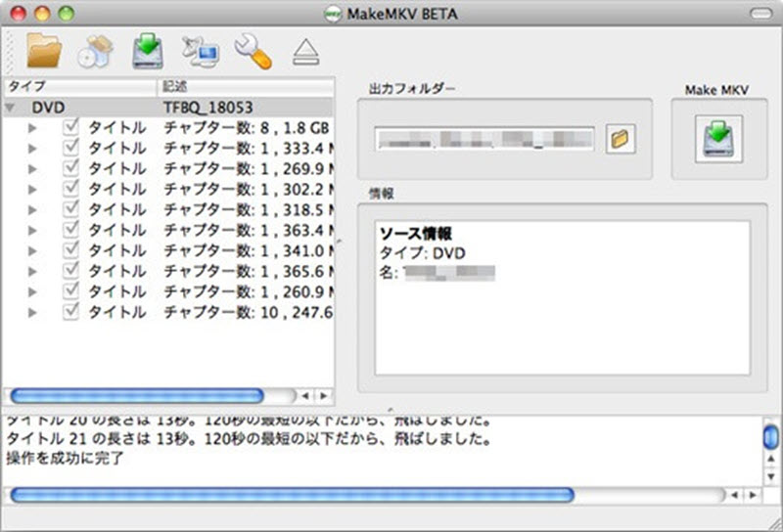
Task: Deselect the title with 10 chapters
Action: pos(71,312)
